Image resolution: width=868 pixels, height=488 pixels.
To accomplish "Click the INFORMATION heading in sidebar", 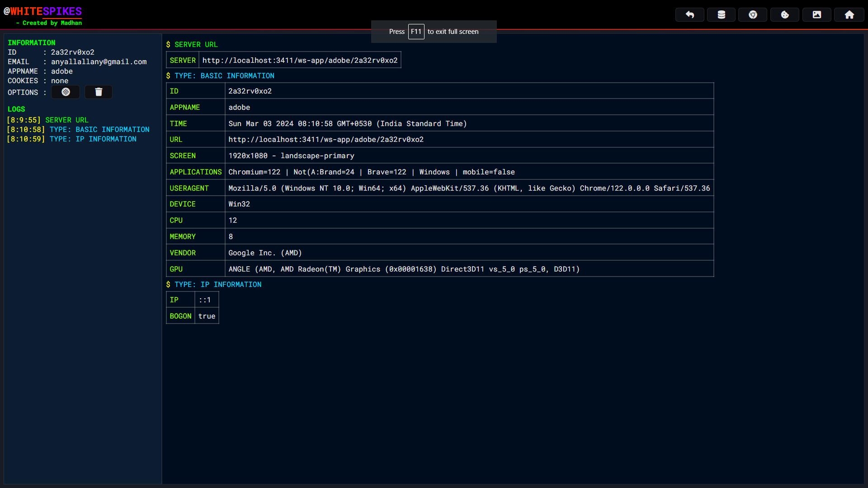I will (x=31, y=43).
